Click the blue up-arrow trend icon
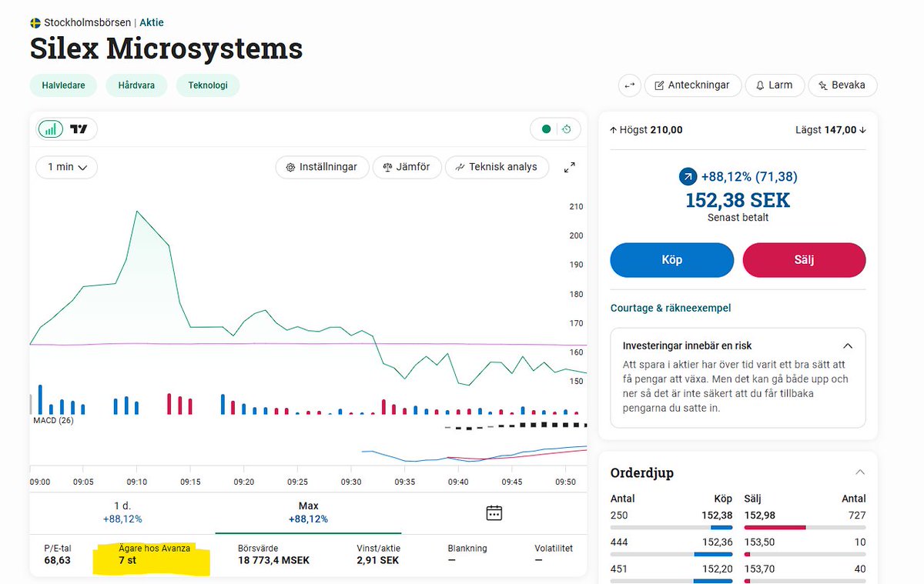 (687, 177)
